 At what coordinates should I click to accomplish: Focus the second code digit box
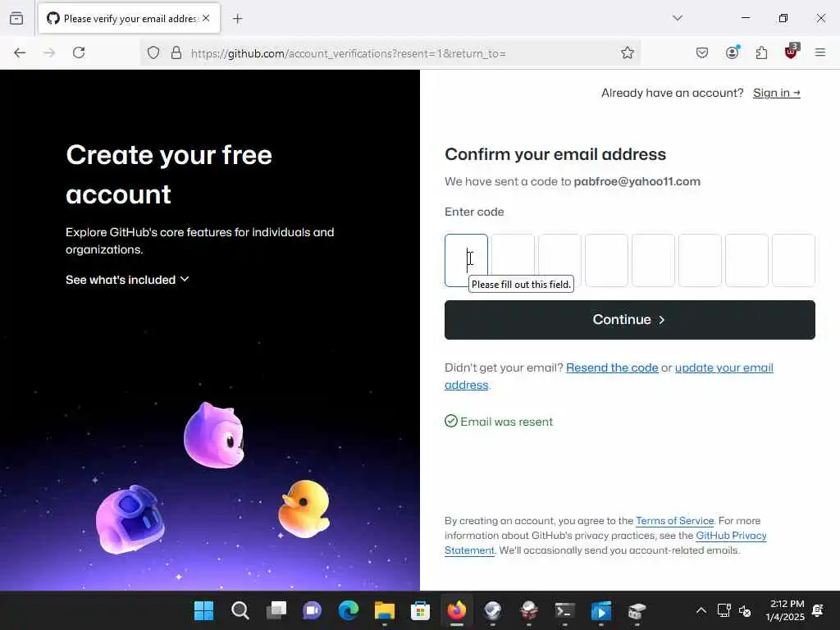pyautogui.click(x=513, y=260)
